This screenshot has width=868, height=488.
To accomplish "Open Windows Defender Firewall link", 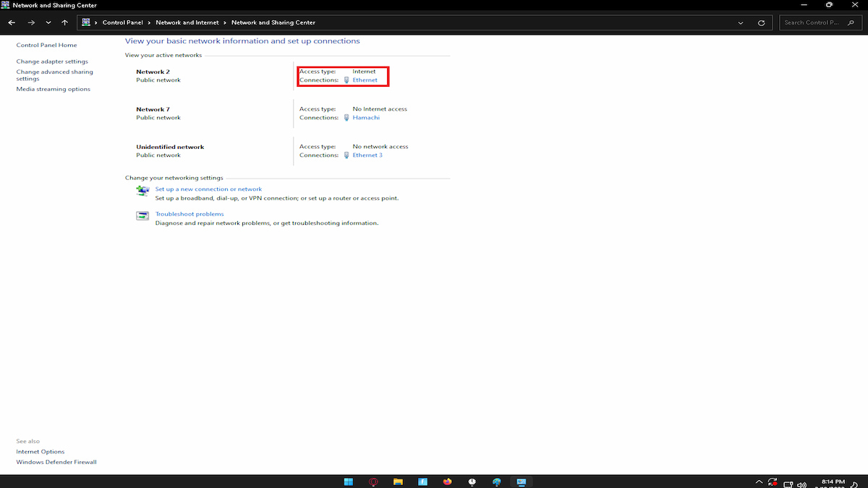I will click(56, 462).
